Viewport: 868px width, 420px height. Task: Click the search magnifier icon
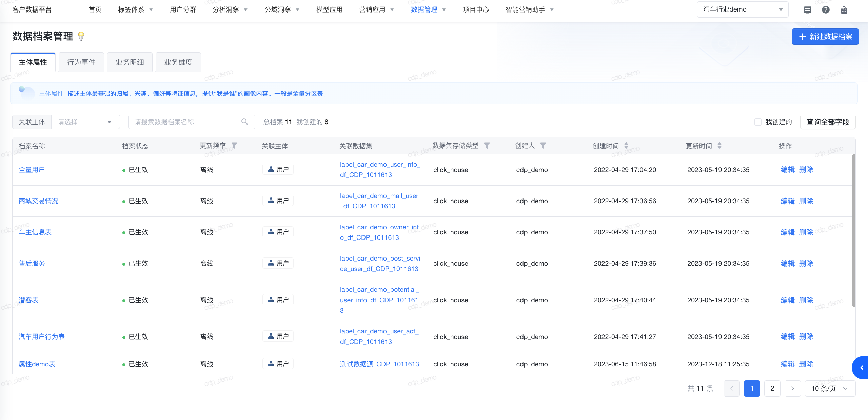click(x=244, y=122)
